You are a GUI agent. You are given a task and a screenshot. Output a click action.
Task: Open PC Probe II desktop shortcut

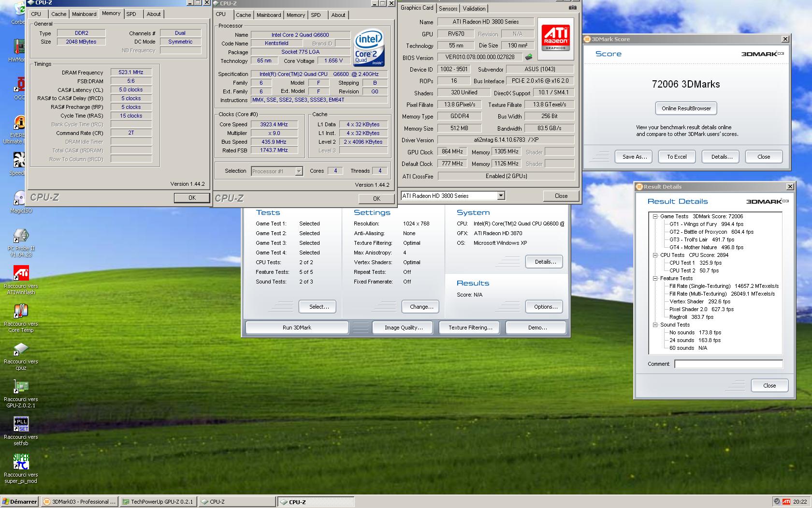[x=21, y=236]
